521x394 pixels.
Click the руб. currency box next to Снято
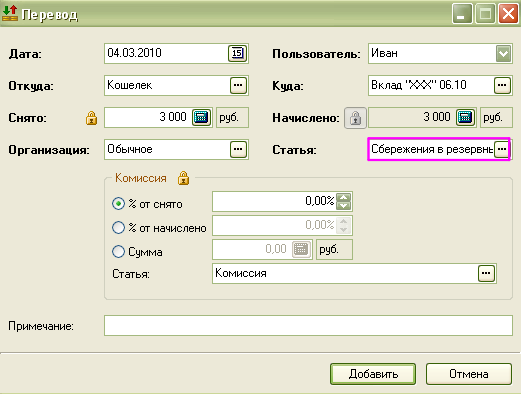pos(233,117)
